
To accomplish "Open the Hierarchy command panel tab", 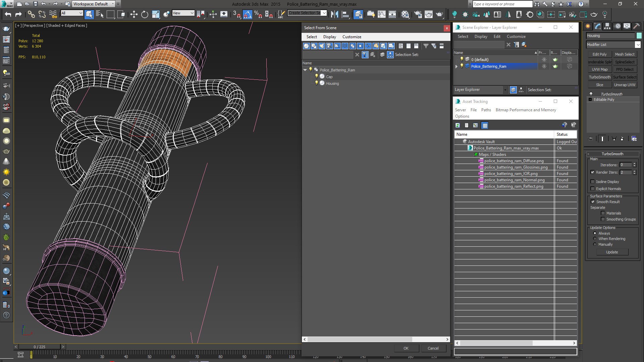I will [607, 26].
